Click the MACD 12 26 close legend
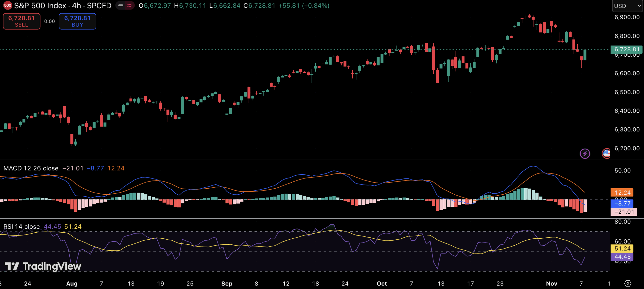The height and width of the screenshot is (289, 644). (31, 168)
